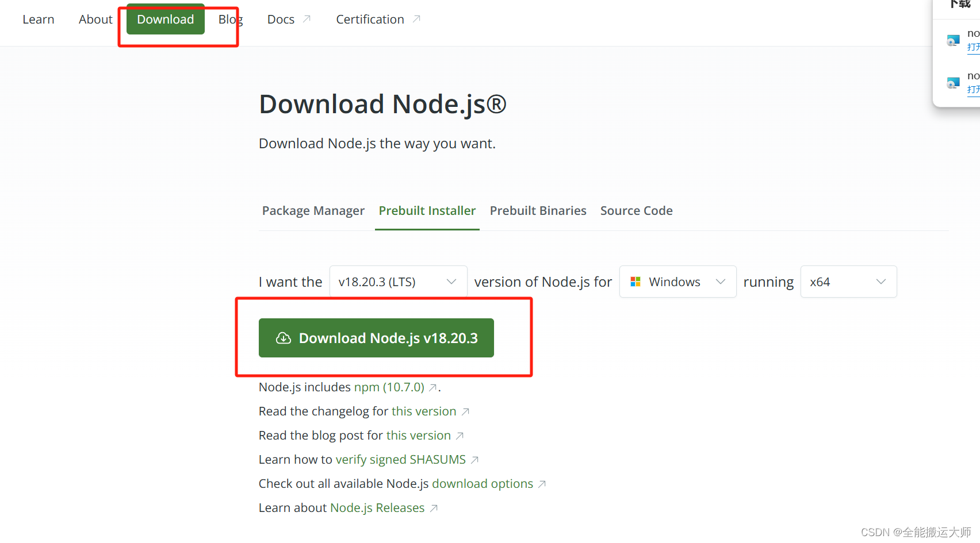Switch to the Prebuilt Binaries tab
Image resolution: width=980 pixels, height=543 pixels.
(x=538, y=210)
